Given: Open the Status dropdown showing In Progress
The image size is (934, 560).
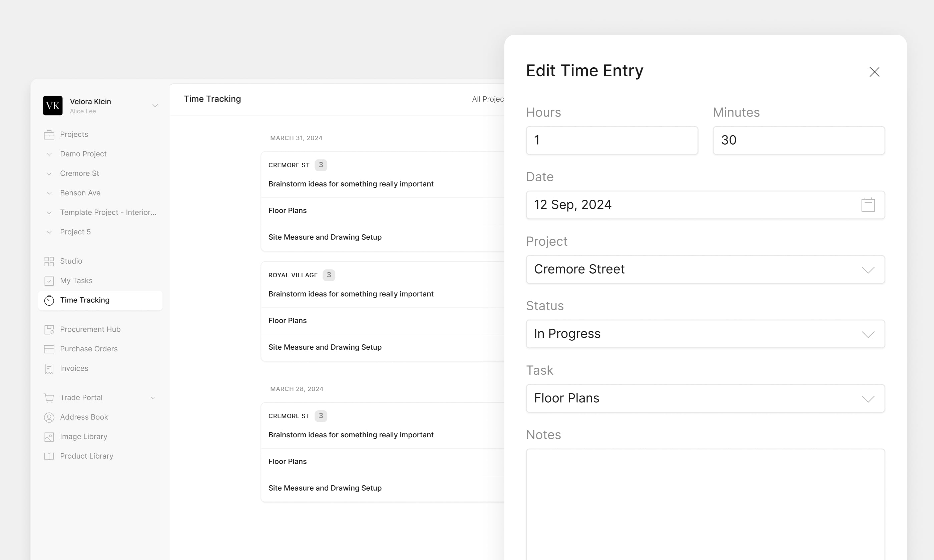Looking at the screenshot, I should pos(705,334).
